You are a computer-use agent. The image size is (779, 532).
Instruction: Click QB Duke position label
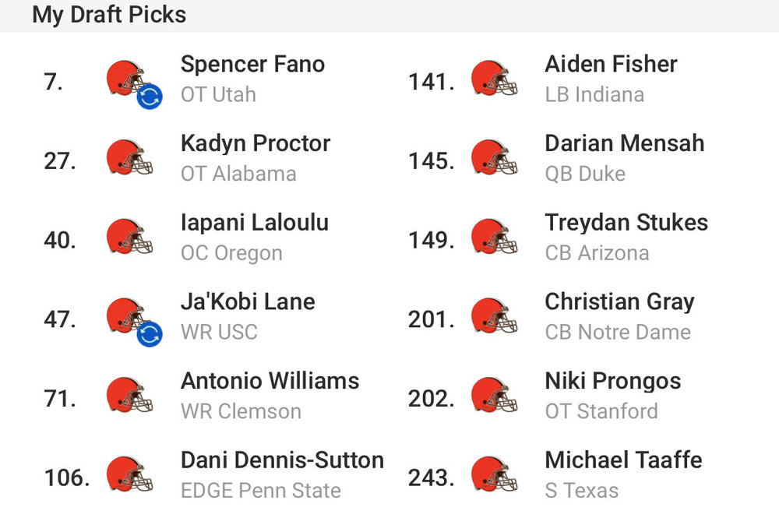[585, 174]
